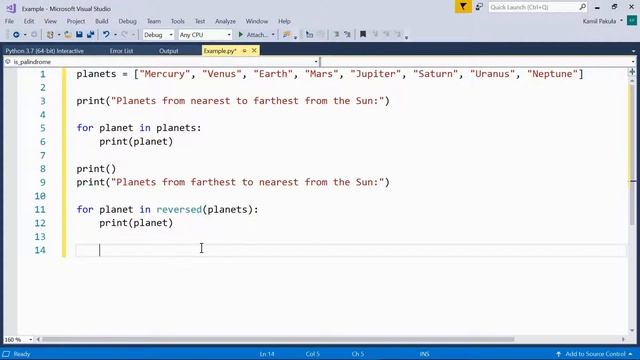The image size is (640, 360).
Task: Start with the green Attach play button
Action: tap(241, 35)
